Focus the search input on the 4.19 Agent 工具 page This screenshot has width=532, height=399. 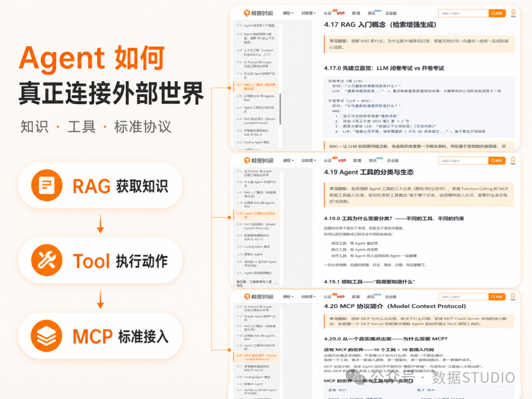pyautogui.click(x=464, y=161)
